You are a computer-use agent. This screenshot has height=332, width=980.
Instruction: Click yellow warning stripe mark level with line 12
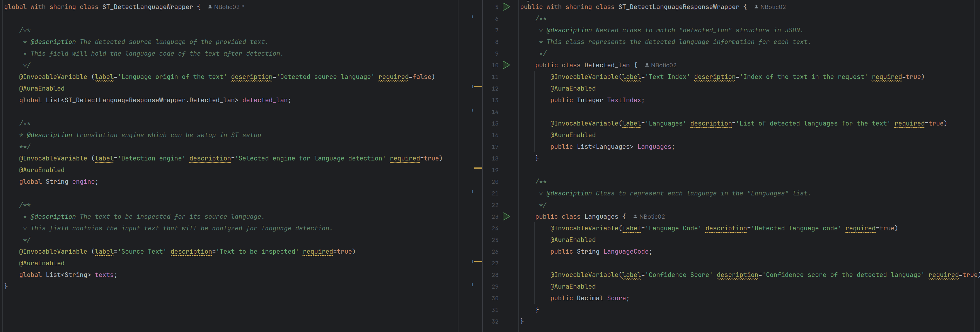tap(478, 87)
